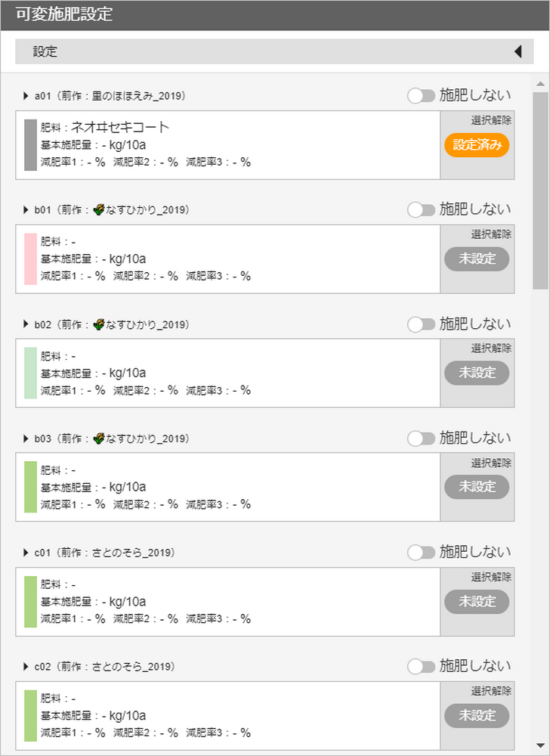Screen dimensions: 550x756
Task: Click the 未設定 button for field b01
Action: 477,259
